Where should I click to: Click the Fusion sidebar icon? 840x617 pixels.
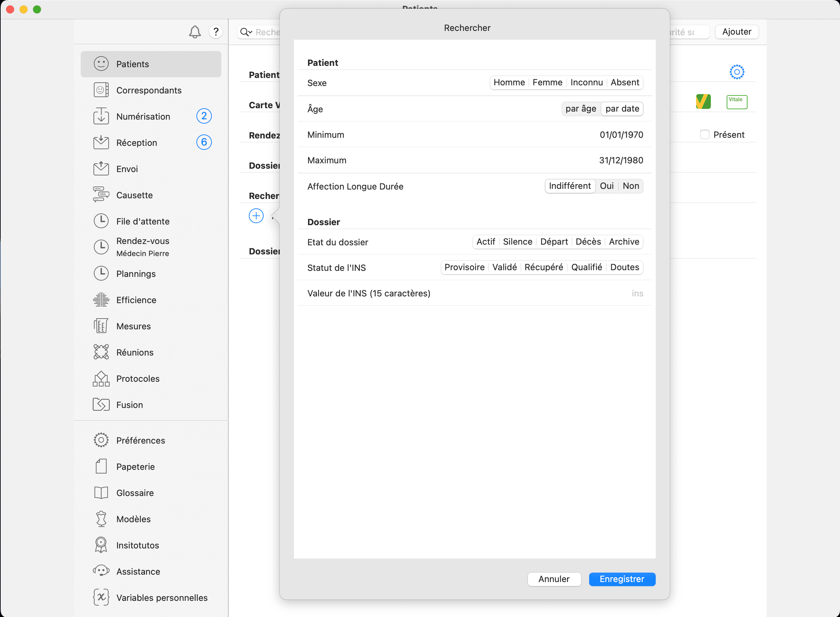tap(101, 405)
